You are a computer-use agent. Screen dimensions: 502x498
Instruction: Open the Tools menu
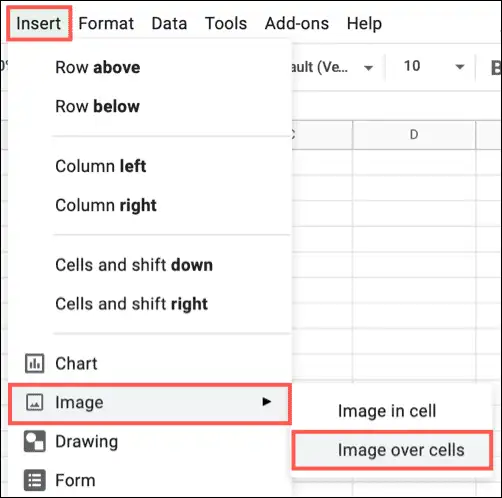[x=226, y=23]
